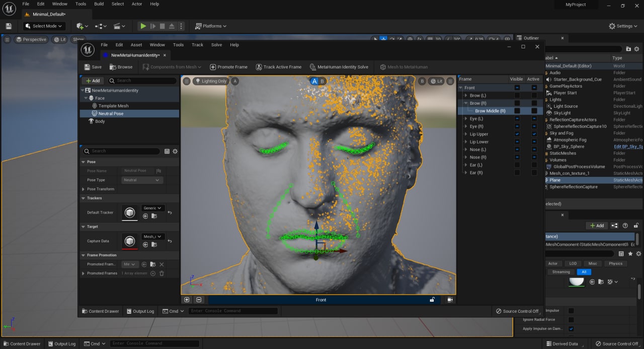Toggle Active checkbox for Nose (R)

534,157
